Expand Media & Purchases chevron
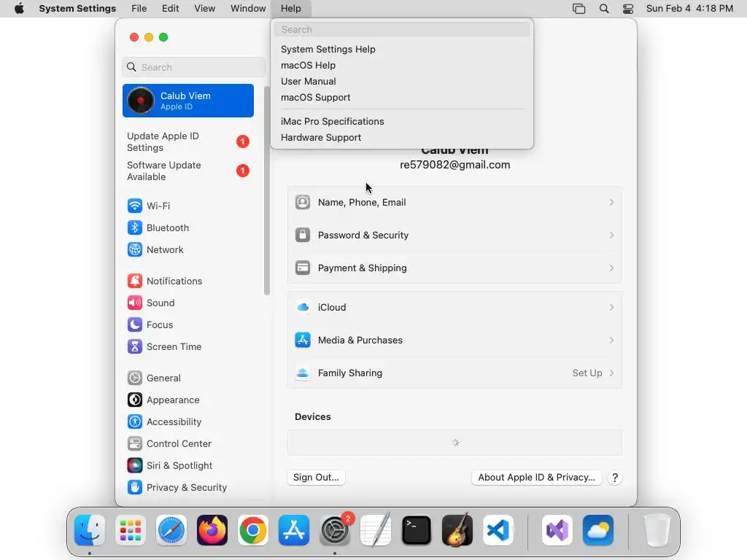The height and width of the screenshot is (560, 747). [x=611, y=340]
